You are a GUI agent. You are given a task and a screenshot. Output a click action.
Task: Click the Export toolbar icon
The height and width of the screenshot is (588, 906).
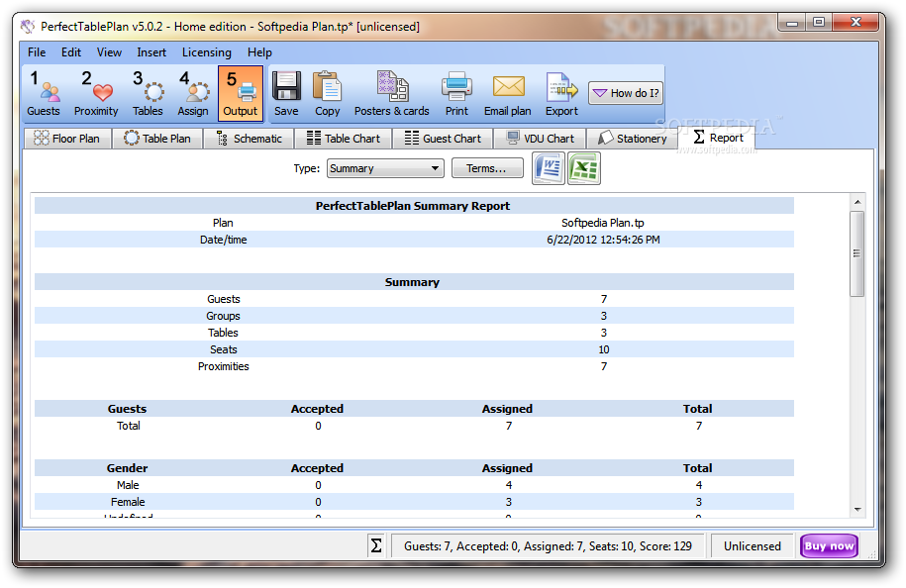coord(561,94)
